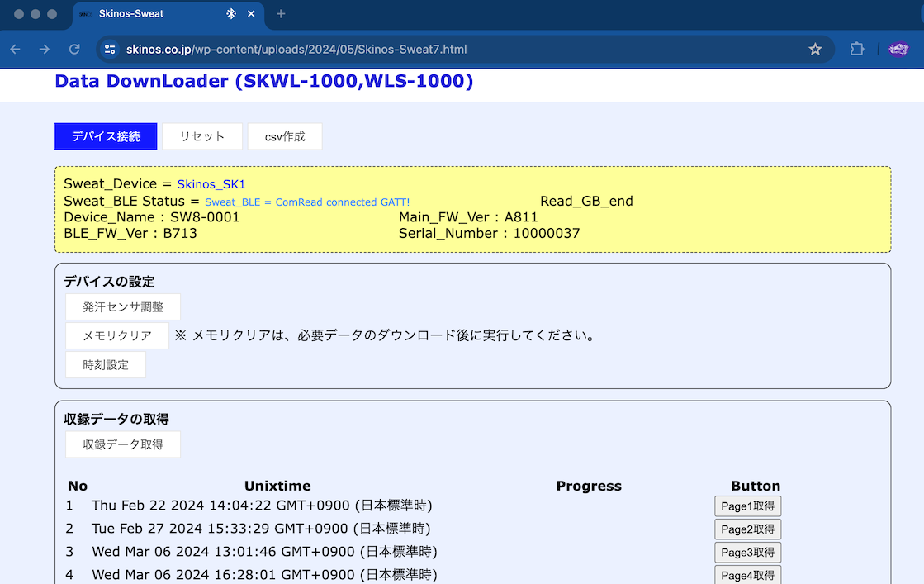Click the Button column header

click(x=756, y=487)
